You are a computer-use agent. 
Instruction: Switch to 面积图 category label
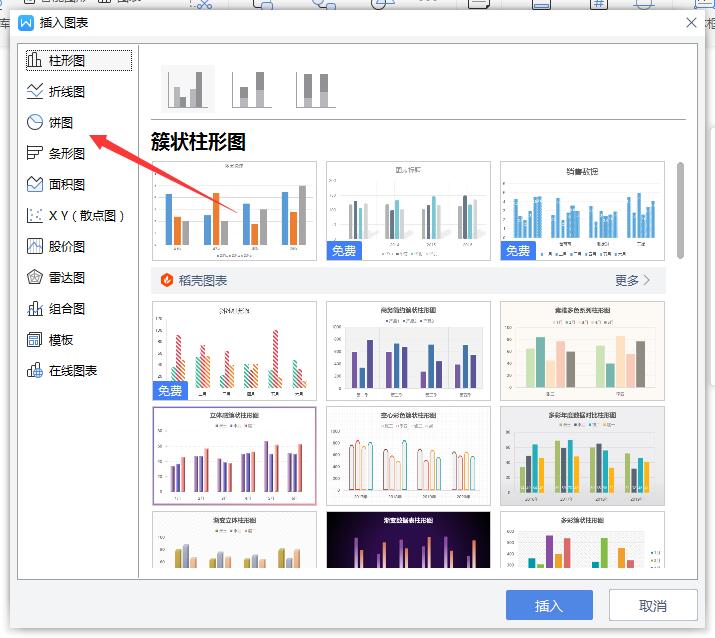tap(67, 185)
